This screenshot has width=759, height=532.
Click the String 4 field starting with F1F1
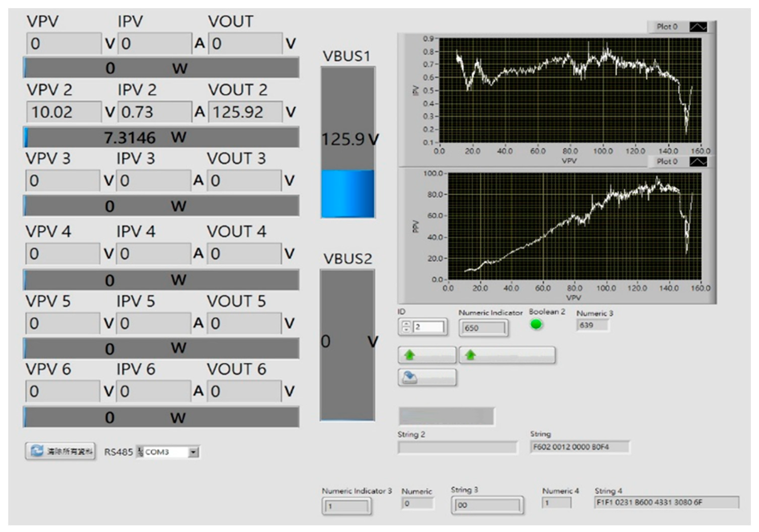[666, 503]
